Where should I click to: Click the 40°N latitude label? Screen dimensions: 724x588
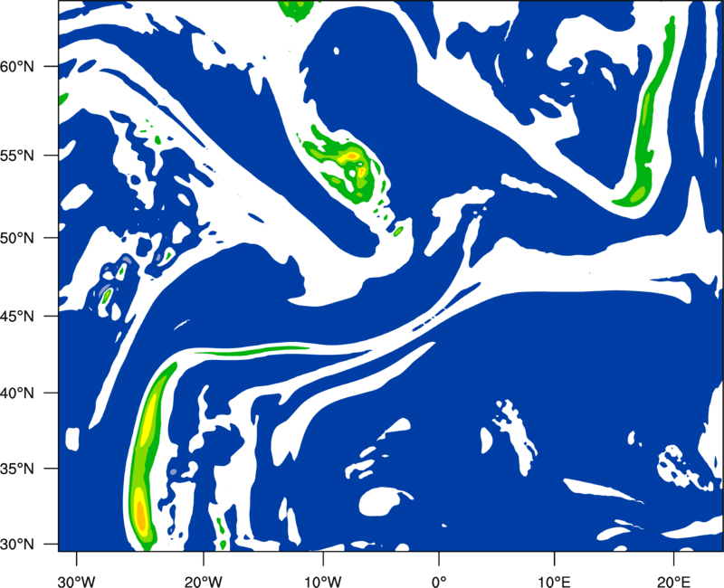[17, 394]
